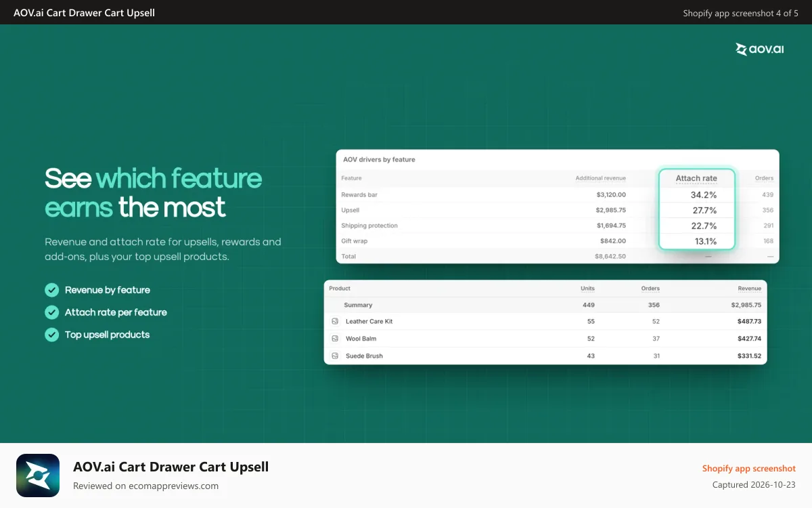The image size is (812, 508).
Task: Click the aov.ai logo in the top corner
Action: point(759,49)
